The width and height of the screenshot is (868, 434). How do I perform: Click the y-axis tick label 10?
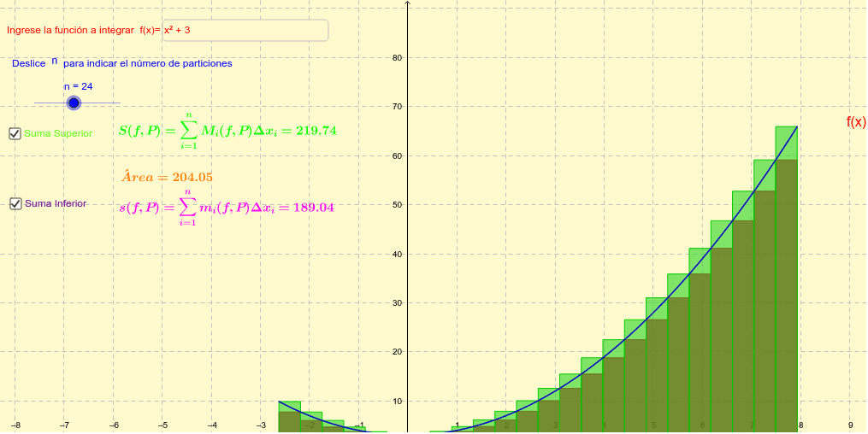click(398, 402)
